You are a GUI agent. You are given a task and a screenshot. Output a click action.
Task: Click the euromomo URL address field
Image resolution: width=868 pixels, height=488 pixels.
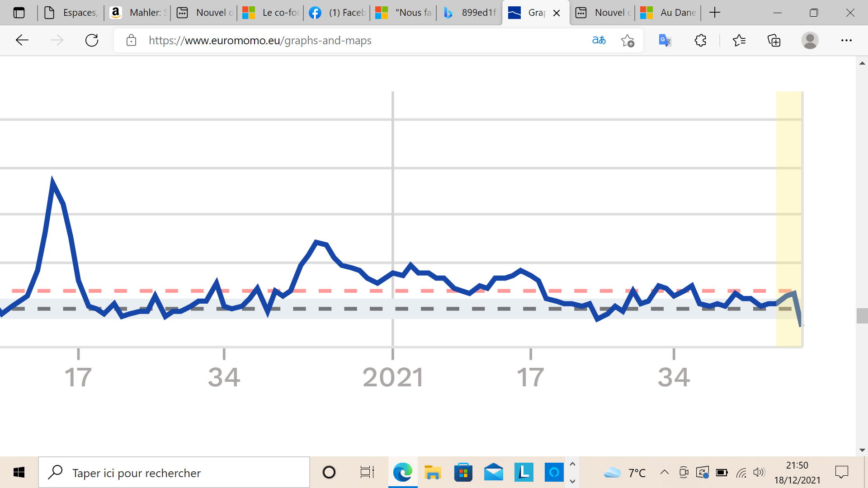click(260, 40)
